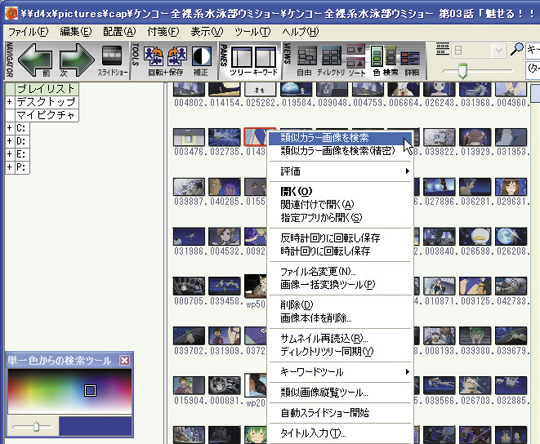Open the ツール(T) menu
This screenshot has width=540, height=444.
[252, 32]
